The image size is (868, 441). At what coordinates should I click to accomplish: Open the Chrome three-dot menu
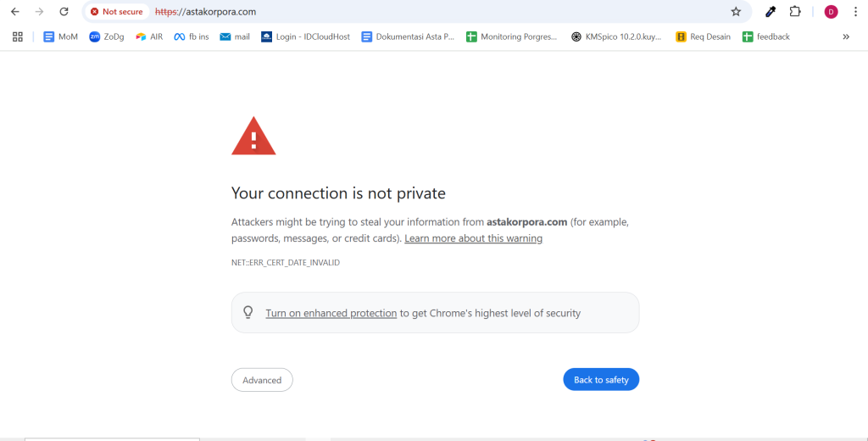pyautogui.click(x=854, y=12)
